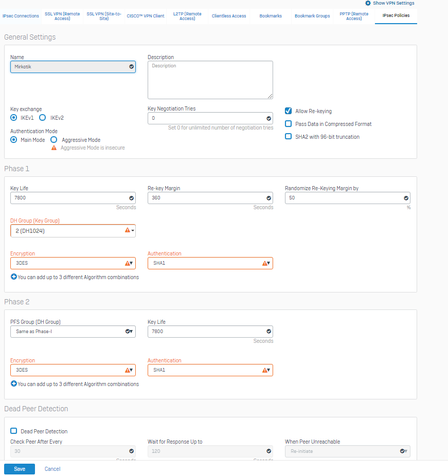Switch to the IPsec Connections tab
This screenshot has height=476, width=448.
coord(21,16)
